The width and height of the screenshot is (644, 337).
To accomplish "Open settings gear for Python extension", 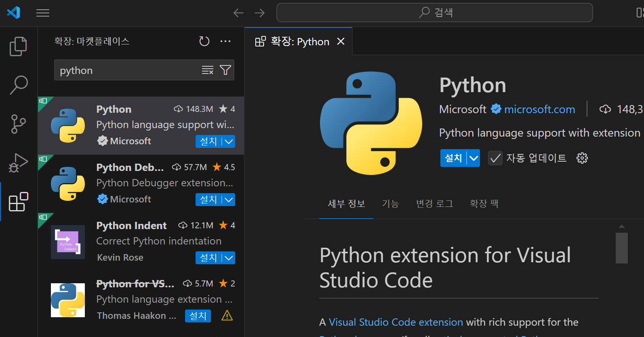I will pos(582,158).
